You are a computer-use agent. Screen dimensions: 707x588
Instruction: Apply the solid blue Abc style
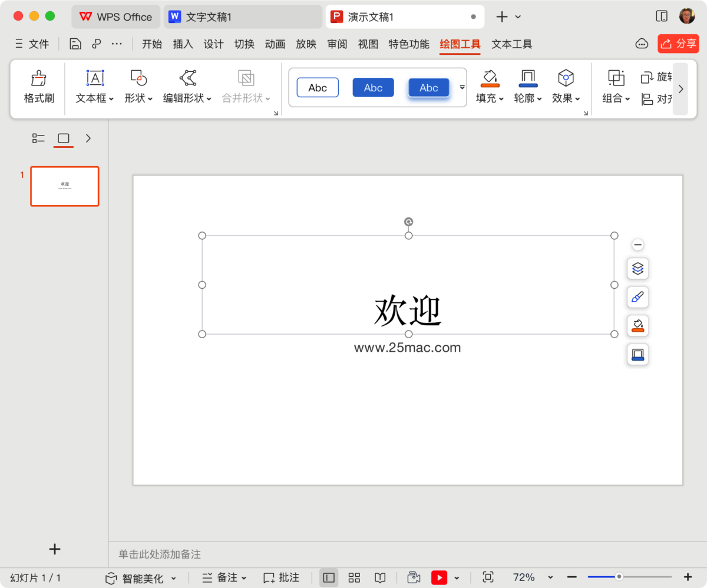coord(373,87)
